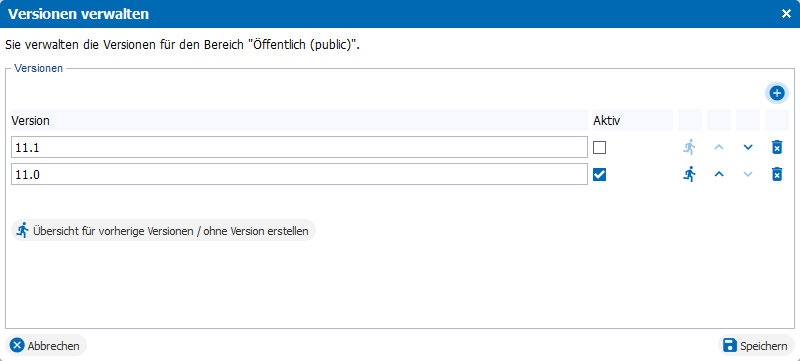Enable the Aktiv checkbox for version 11.1
This screenshot has height=361, width=800.
(599, 148)
